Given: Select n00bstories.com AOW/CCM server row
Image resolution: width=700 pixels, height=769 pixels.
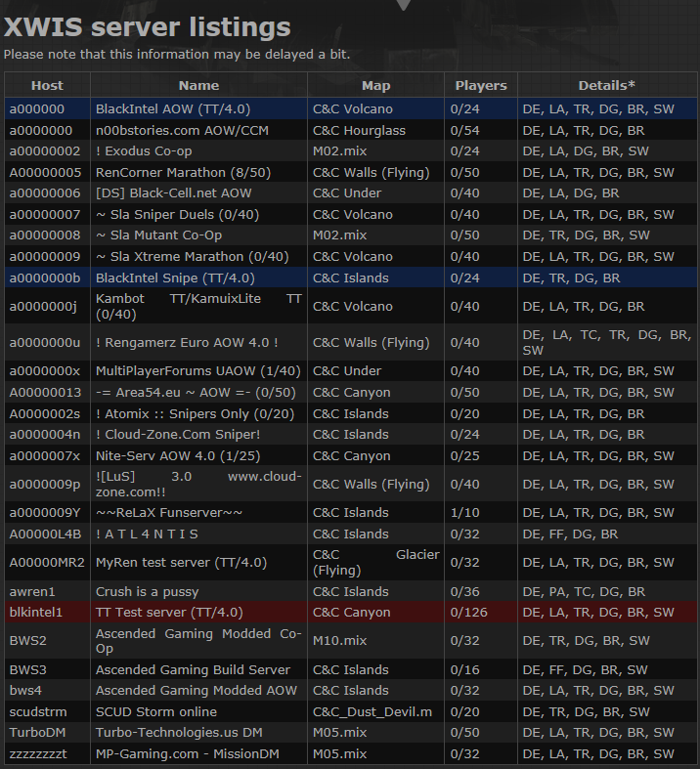Looking at the screenshot, I should (x=182, y=130).
